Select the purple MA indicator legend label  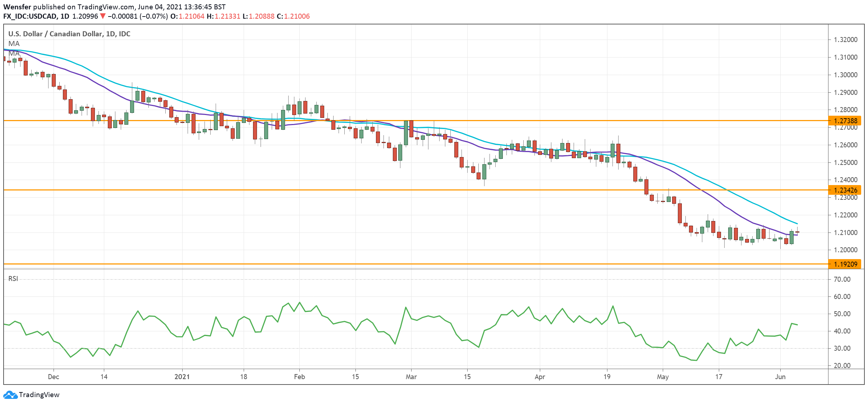13,54
